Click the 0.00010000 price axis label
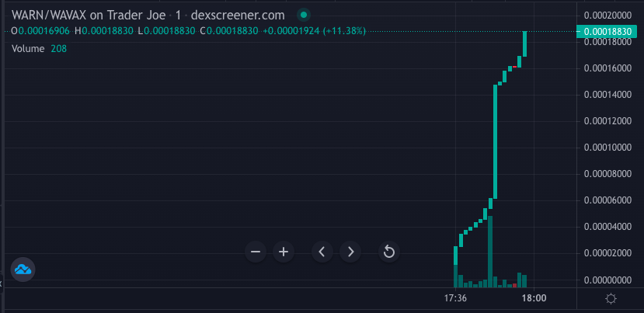 coord(607,148)
